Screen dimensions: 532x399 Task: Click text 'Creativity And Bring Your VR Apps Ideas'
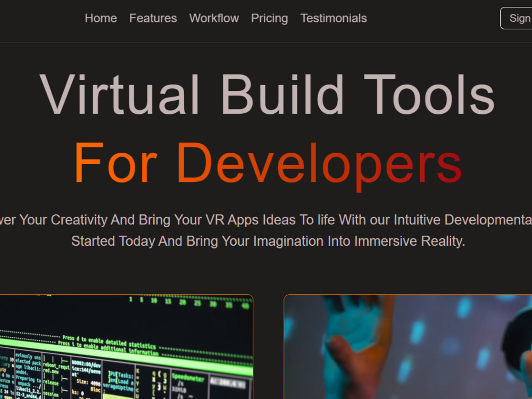[173, 220]
